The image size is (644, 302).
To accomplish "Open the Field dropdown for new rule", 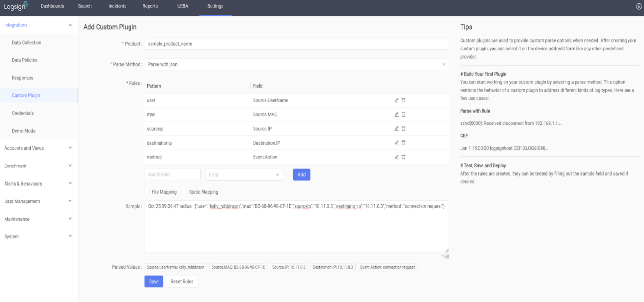I will [244, 175].
